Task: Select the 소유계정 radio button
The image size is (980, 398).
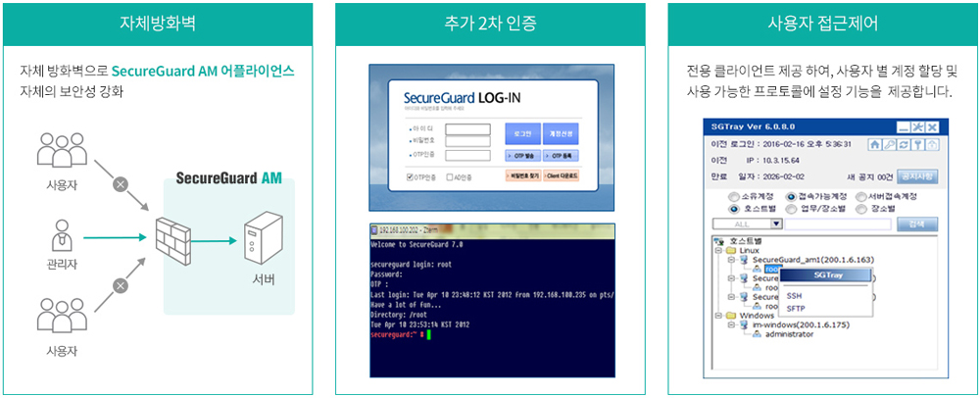Action: pyautogui.click(x=732, y=196)
